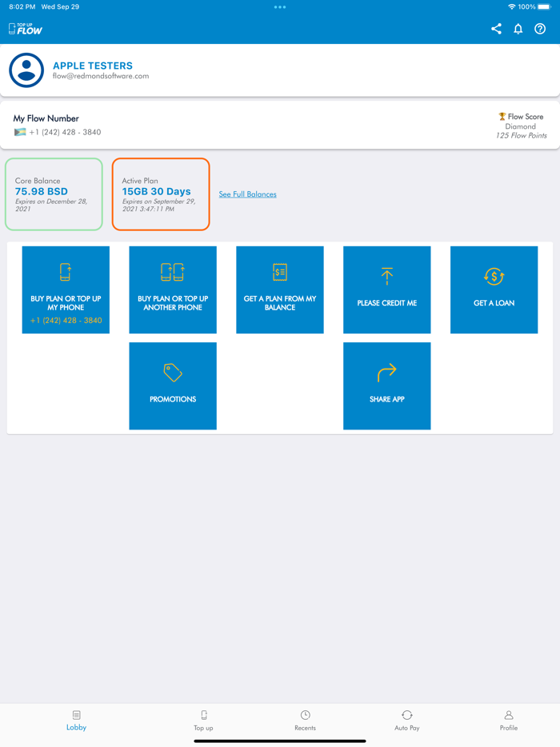The width and height of the screenshot is (560, 747).
Task: Tap the Share App tile
Action: [x=387, y=385]
